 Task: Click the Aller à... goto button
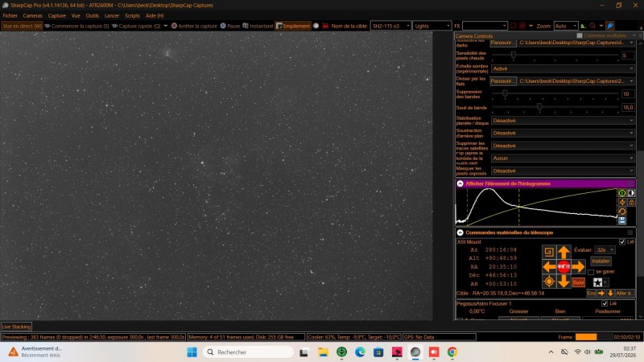pyautogui.click(x=625, y=293)
